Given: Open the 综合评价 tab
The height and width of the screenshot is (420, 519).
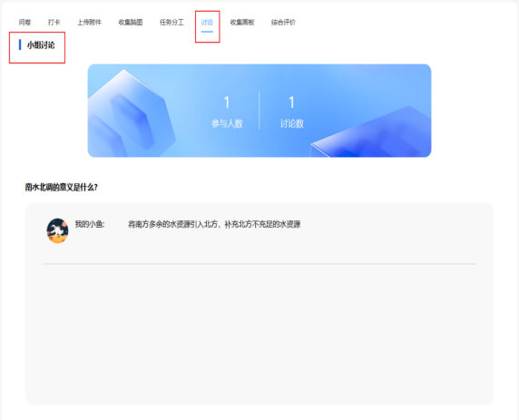Looking at the screenshot, I should pos(283,22).
